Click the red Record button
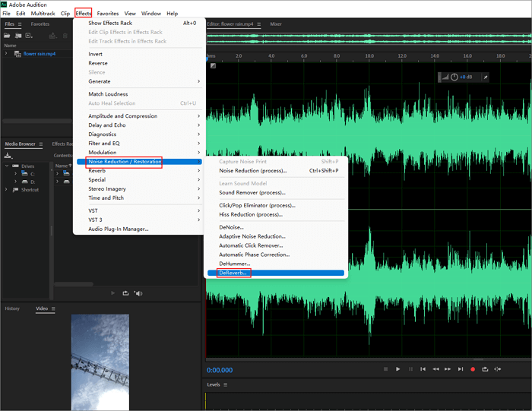 [473, 369]
